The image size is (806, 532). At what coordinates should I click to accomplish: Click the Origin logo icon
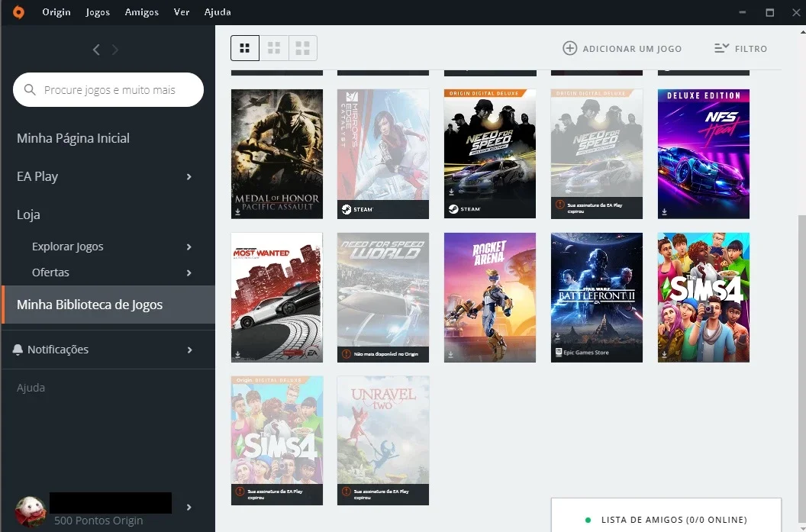(18, 11)
